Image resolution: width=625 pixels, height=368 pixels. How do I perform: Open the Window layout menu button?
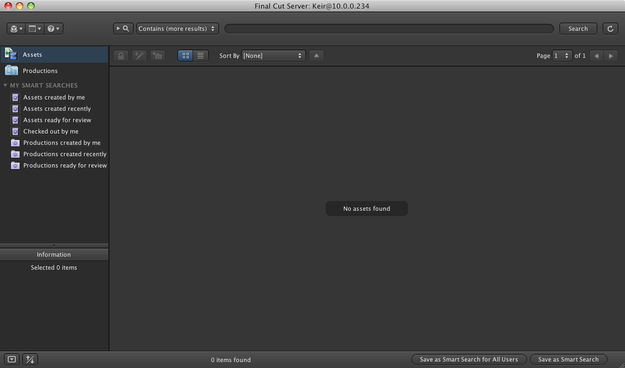pos(35,29)
